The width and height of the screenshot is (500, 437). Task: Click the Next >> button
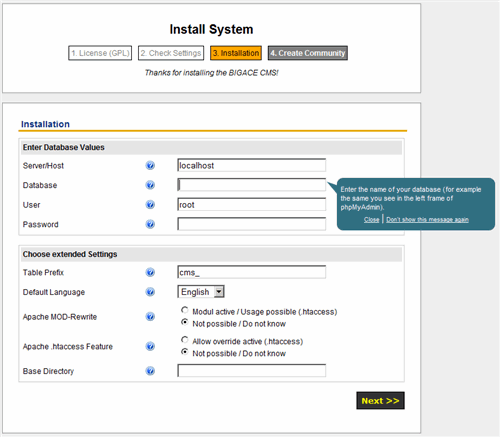click(380, 400)
